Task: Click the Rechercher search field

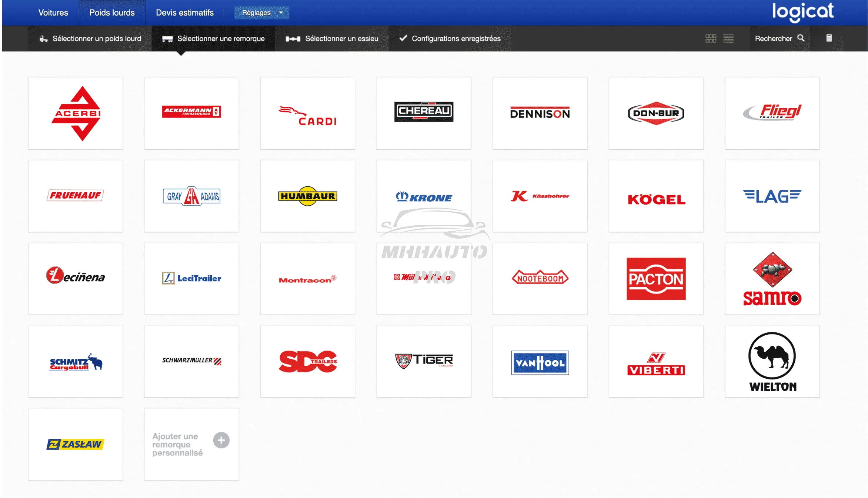Action: point(774,39)
